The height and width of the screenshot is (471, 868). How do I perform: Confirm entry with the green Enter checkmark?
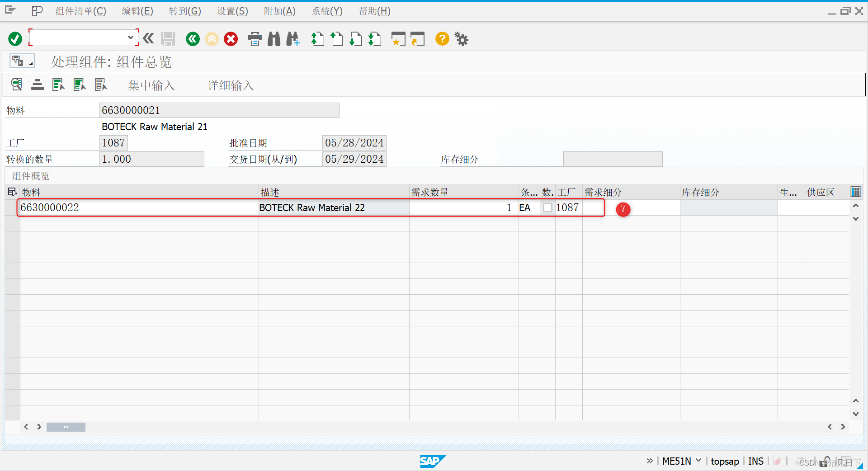point(15,38)
